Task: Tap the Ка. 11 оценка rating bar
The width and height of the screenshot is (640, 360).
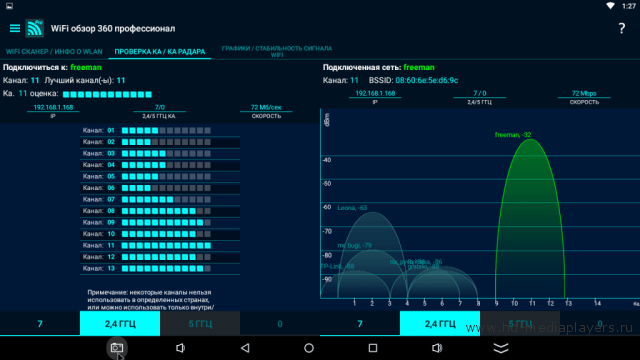Action: tap(107, 94)
